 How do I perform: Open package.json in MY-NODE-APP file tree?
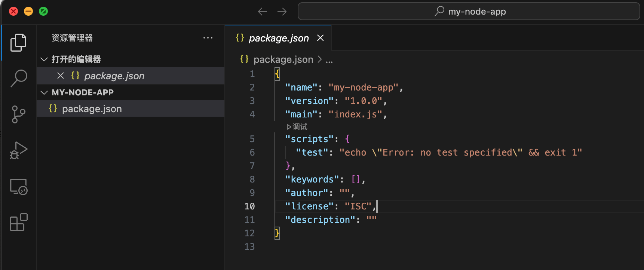coord(92,109)
